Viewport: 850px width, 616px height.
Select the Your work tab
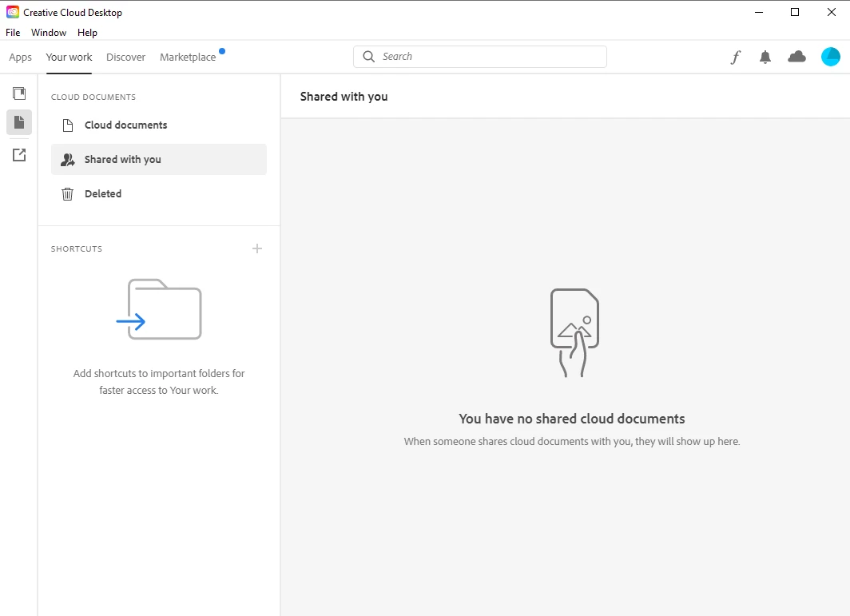tap(69, 57)
